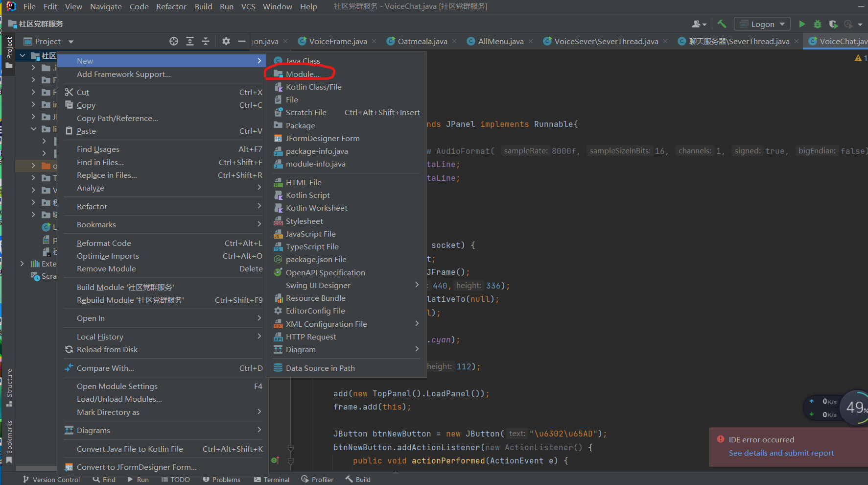Run with coverage shield icon
The width and height of the screenshot is (868, 485).
pyautogui.click(x=833, y=24)
